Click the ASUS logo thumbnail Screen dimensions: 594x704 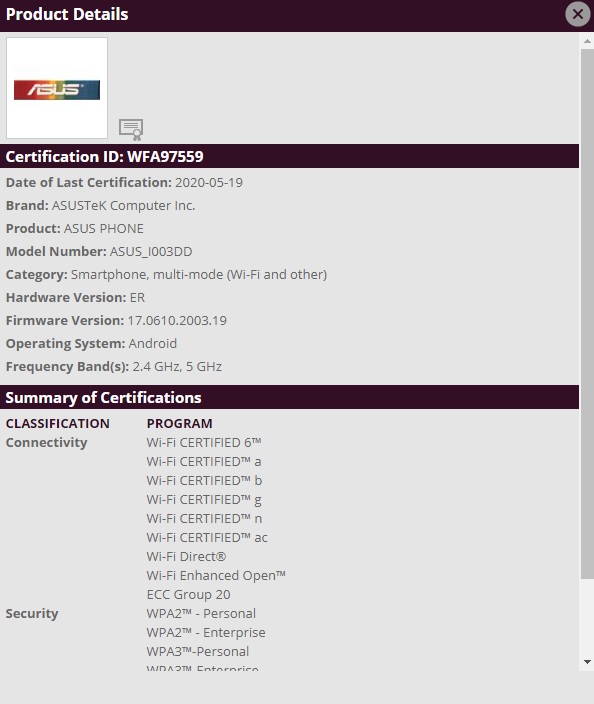click(x=57, y=88)
